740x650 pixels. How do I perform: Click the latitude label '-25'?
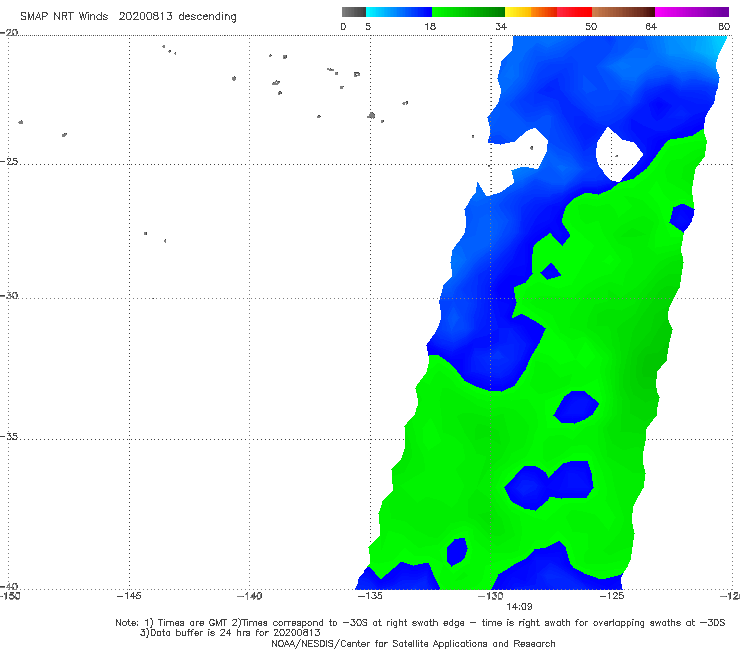(x=9, y=161)
